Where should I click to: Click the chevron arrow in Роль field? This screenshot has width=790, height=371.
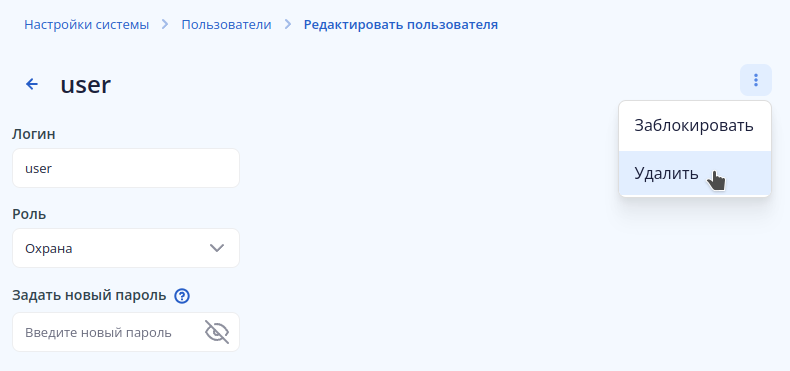click(217, 248)
